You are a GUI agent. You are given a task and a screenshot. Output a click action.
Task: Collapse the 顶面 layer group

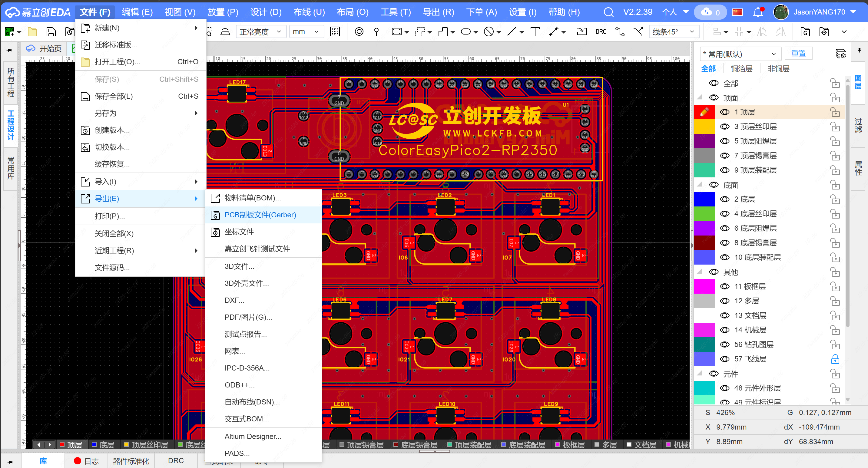(x=700, y=98)
